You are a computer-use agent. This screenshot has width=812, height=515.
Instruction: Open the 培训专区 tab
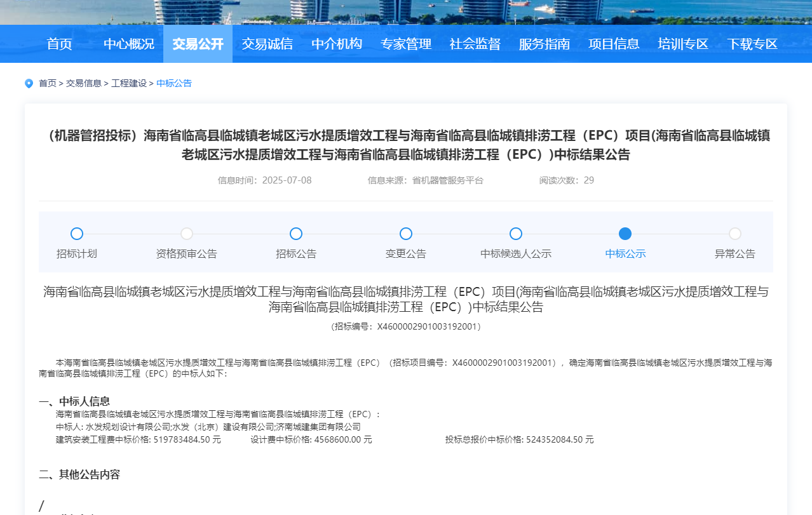coord(682,44)
